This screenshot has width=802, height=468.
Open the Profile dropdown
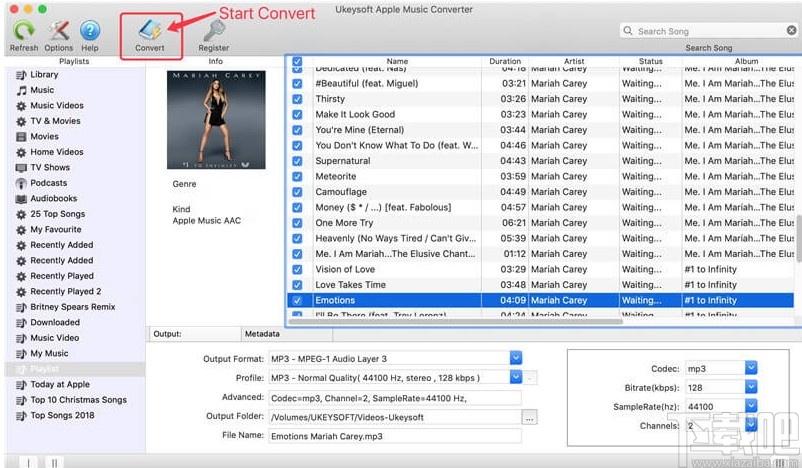point(516,377)
